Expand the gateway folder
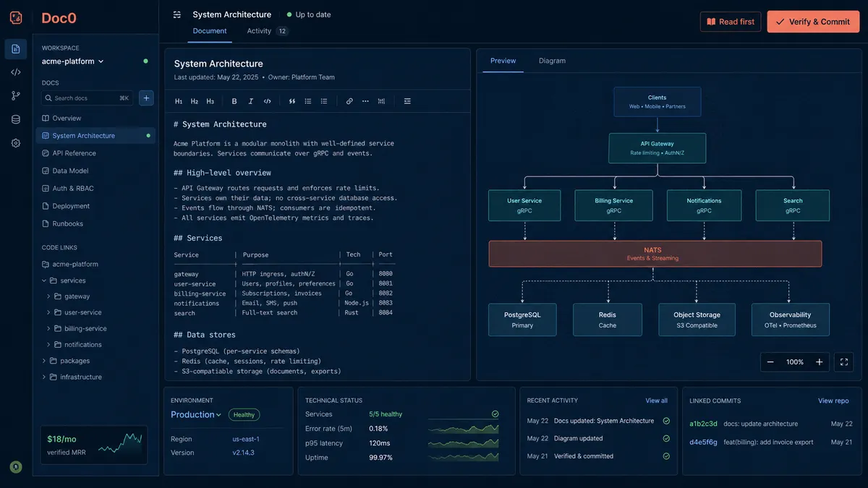Viewport: 868px width, 488px height. coord(48,296)
